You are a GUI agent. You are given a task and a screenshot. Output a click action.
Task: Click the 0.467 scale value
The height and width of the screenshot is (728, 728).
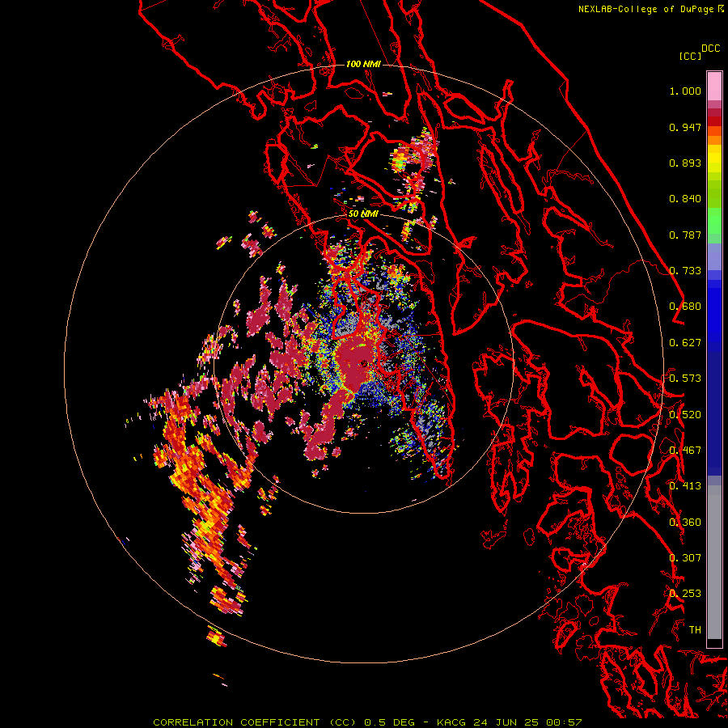click(x=685, y=451)
